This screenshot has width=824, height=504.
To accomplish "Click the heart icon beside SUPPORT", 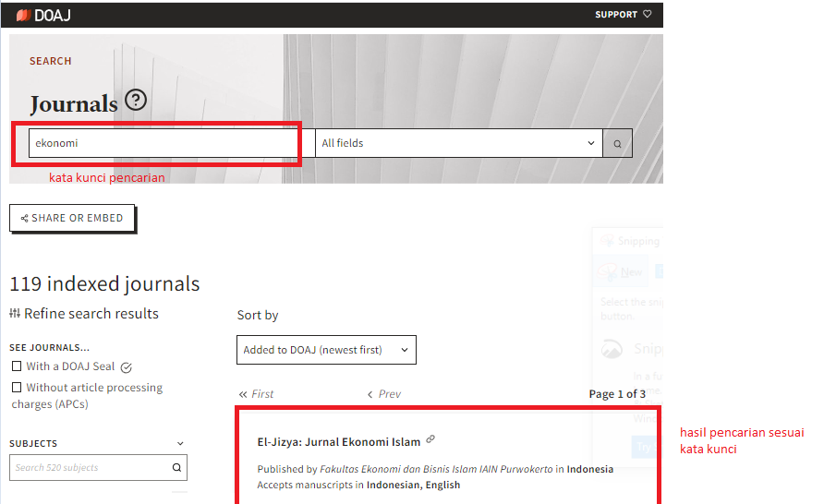I will pyautogui.click(x=648, y=14).
